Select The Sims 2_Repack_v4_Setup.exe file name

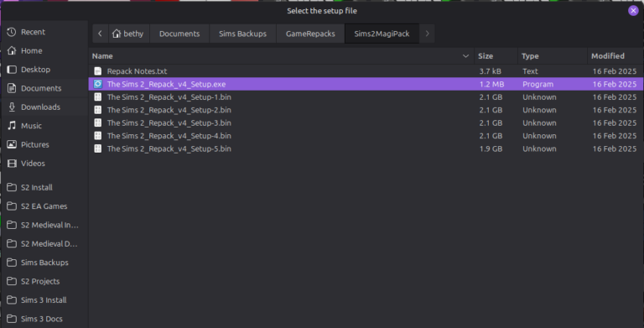pos(166,84)
